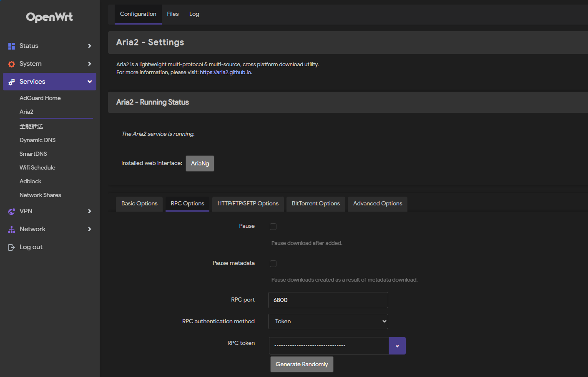Click the System gear icon
The width and height of the screenshot is (588, 377).
tap(12, 64)
